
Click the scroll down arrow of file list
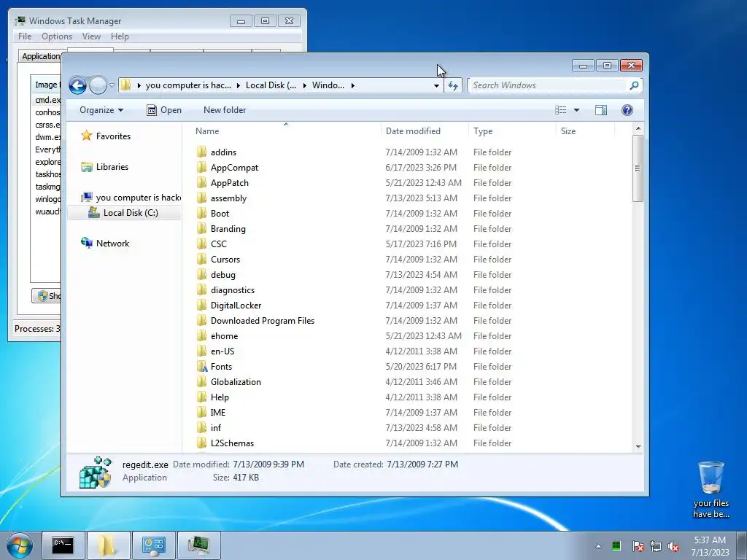[x=638, y=447]
